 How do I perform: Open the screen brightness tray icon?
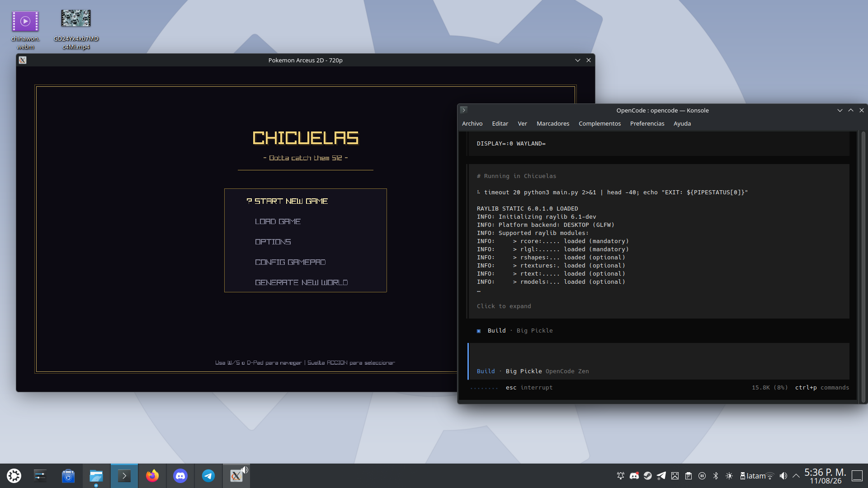[729, 476]
